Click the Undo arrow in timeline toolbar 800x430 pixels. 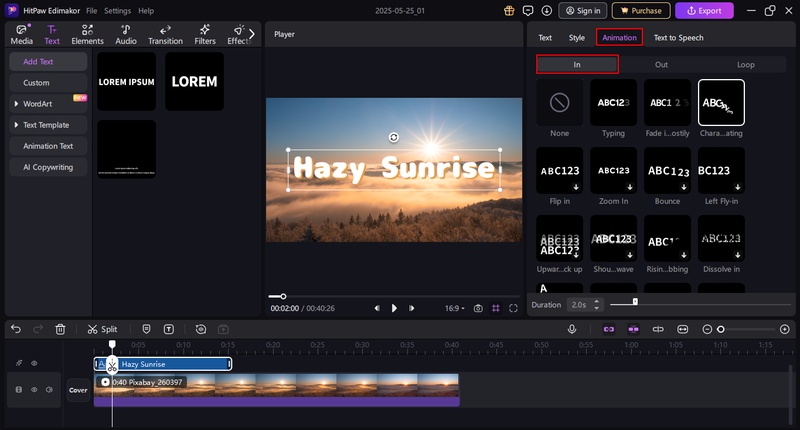tap(16, 329)
